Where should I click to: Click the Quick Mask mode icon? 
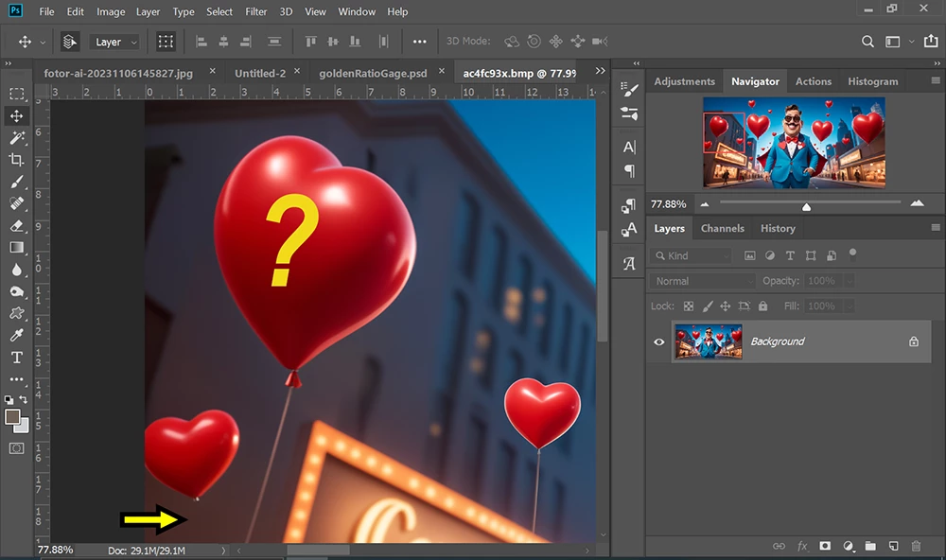17,448
